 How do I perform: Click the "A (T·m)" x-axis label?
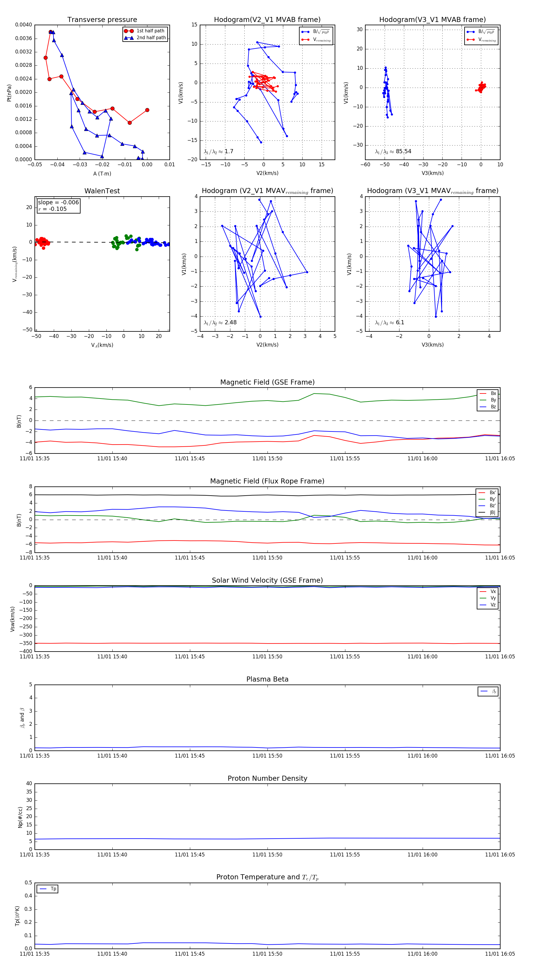coord(102,173)
